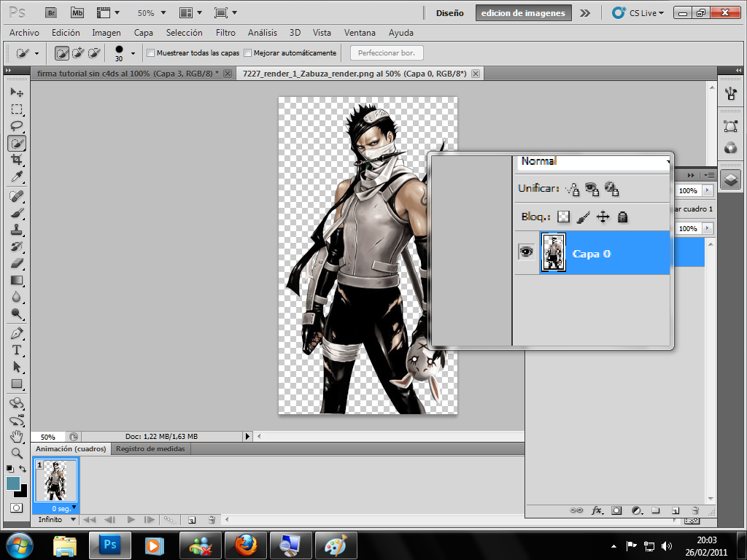Enable Muestrear todas las capas checkbox
The image size is (747, 560).
(x=150, y=52)
